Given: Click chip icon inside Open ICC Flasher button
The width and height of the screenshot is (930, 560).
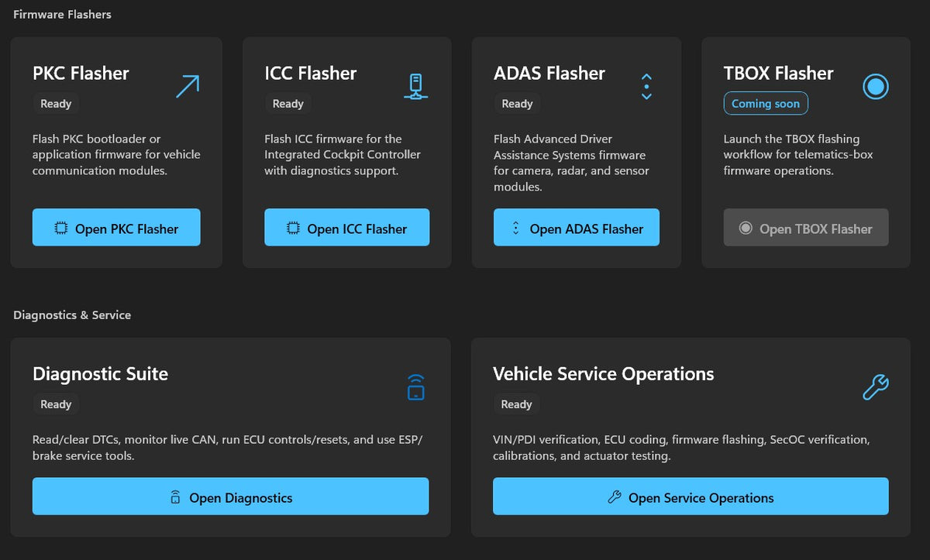Looking at the screenshot, I should (x=292, y=228).
